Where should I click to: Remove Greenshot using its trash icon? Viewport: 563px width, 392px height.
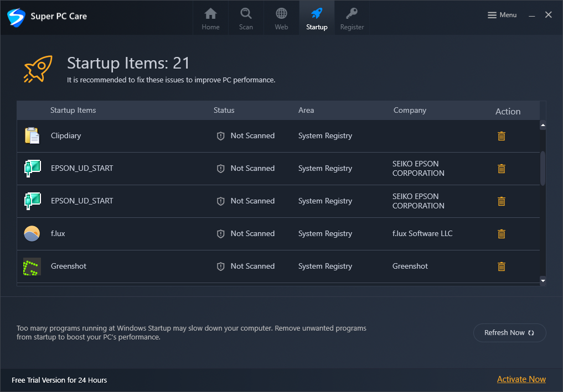pyautogui.click(x=502, y=266)
